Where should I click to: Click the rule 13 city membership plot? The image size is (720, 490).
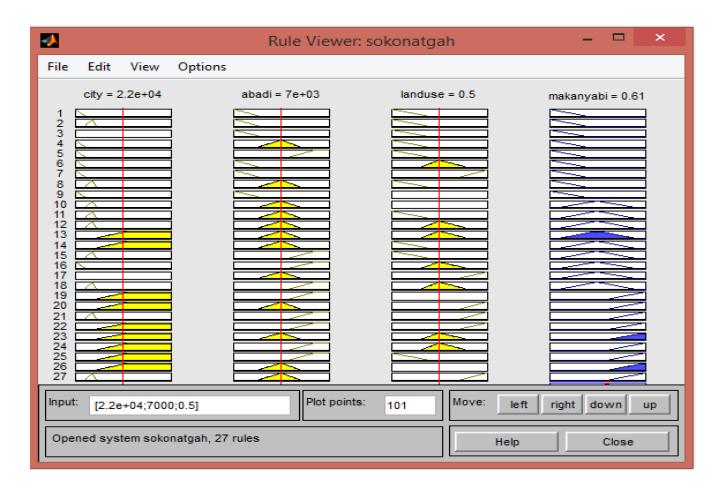124,235
